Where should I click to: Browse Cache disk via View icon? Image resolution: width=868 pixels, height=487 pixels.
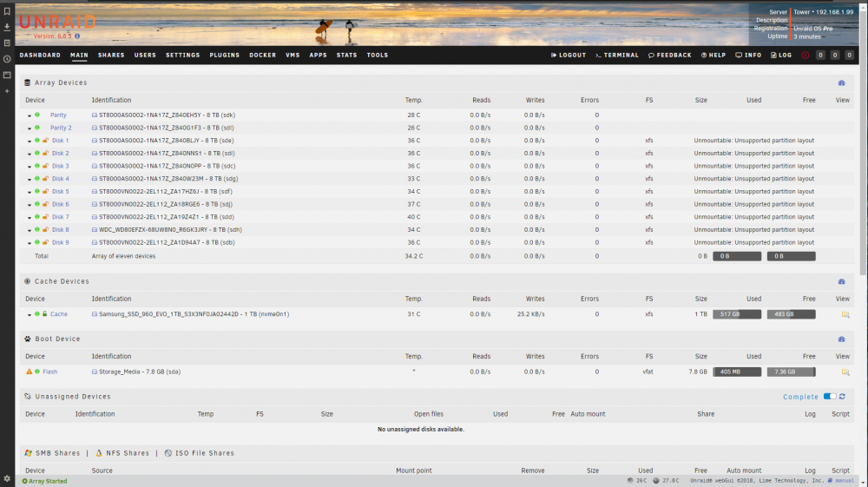click(845, 314)
